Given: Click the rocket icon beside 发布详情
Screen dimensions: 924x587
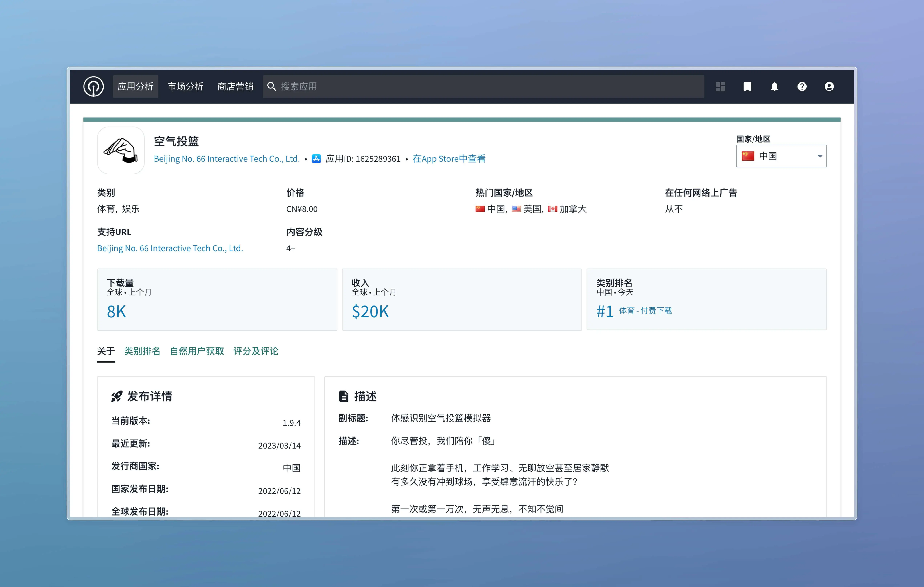Looking at the screenshot, I should 117,396.
